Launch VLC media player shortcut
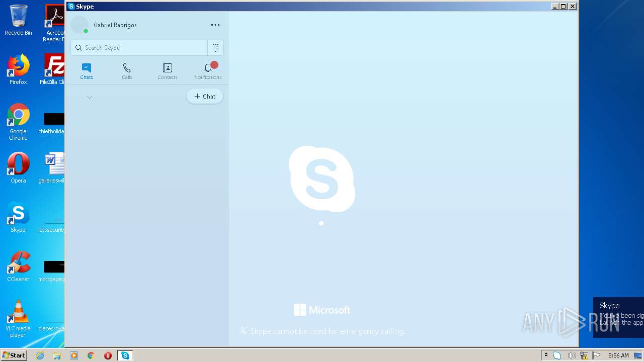This screenshot has height=362, width=644. tap(18, 319)
